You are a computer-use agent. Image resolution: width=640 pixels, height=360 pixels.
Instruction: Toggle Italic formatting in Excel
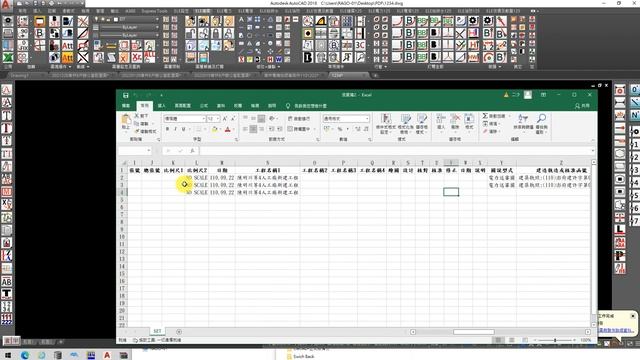(x=176, y=129)
